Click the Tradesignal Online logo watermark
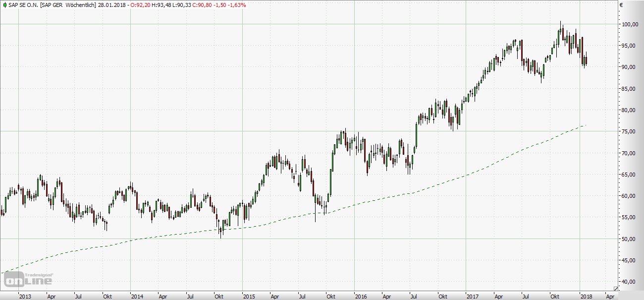This screenshot has width=644, height=300. coord(29,279)
